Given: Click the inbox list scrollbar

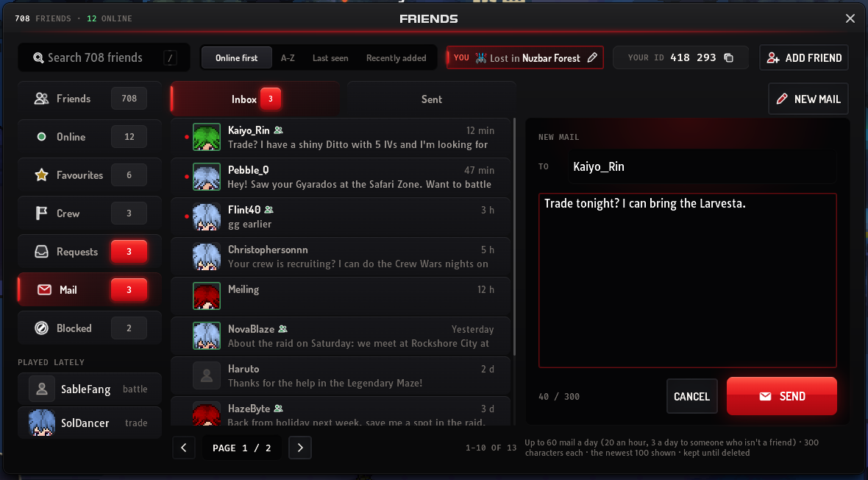Looking at the screenshot, I should (x=515, y=237).
